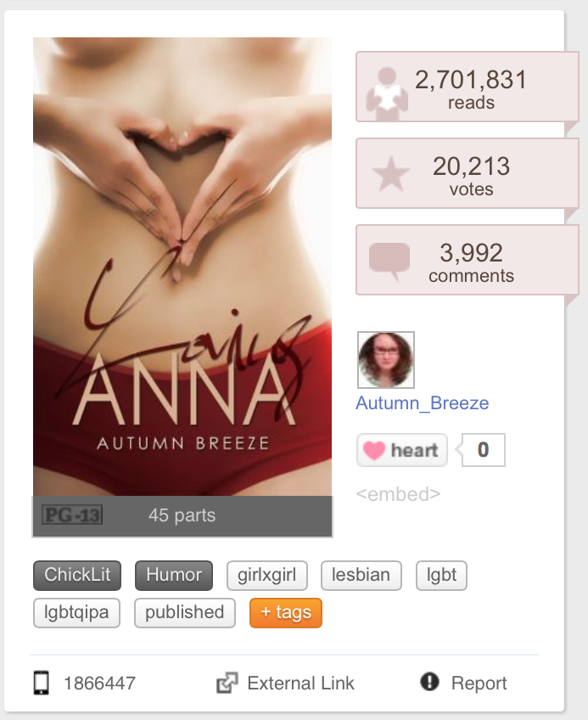Add tags with the orange + tags button
588x720 pixels.
[x=286, y=612]
